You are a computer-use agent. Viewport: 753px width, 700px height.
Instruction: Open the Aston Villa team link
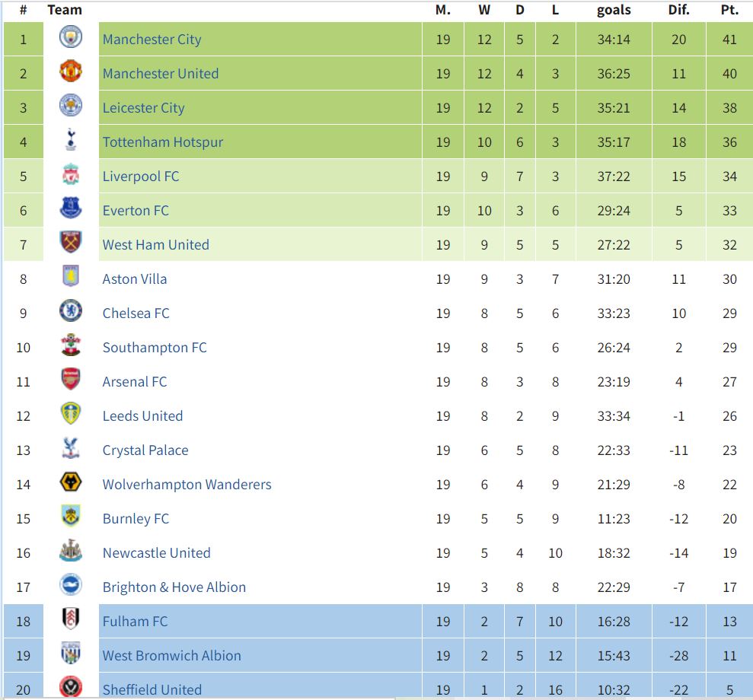click(135, 279)
